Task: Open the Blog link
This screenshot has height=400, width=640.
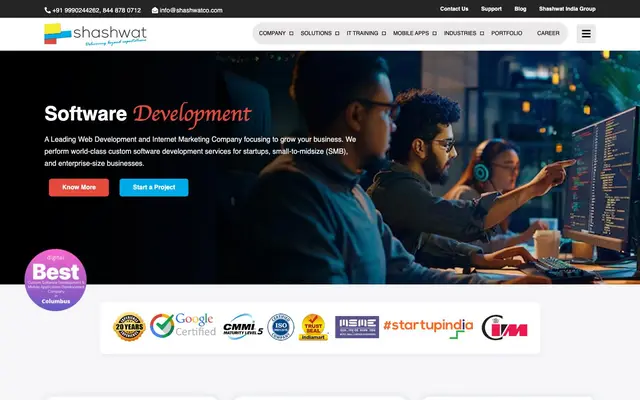Action: (520, 9)
